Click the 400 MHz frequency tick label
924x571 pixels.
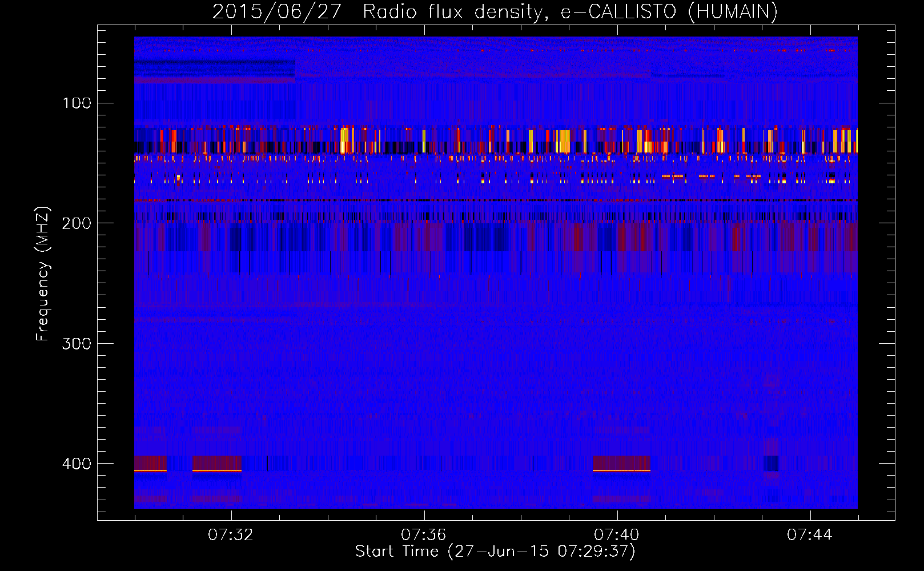[x=77, y=464]
